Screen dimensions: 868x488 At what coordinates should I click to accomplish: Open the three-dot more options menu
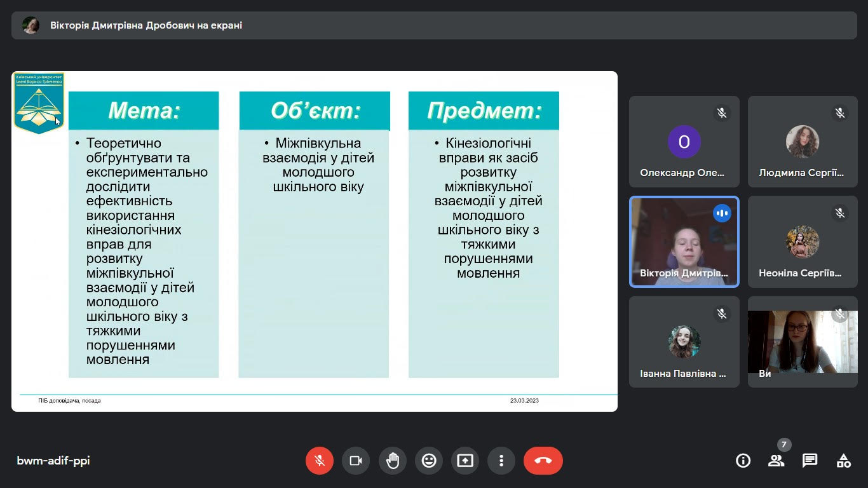tap(501, 461)
